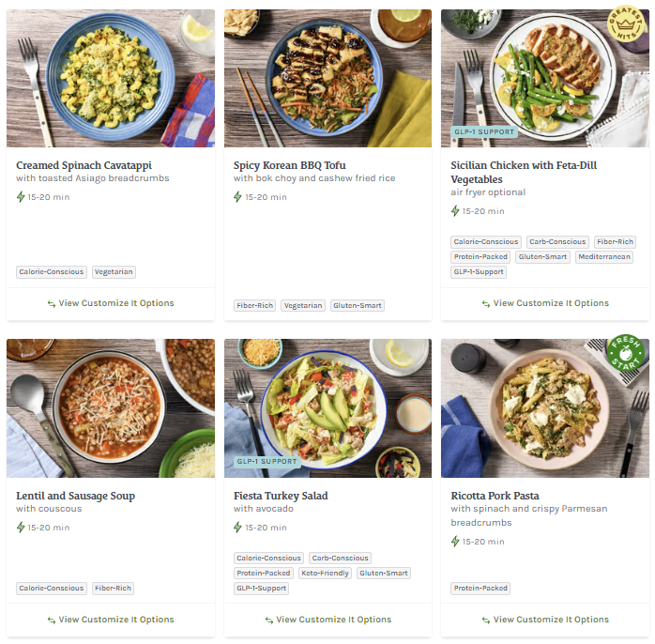
Task: Select the Keto-Friendly tag on Fiesta Turkey Salad
Action: (326, 573)
